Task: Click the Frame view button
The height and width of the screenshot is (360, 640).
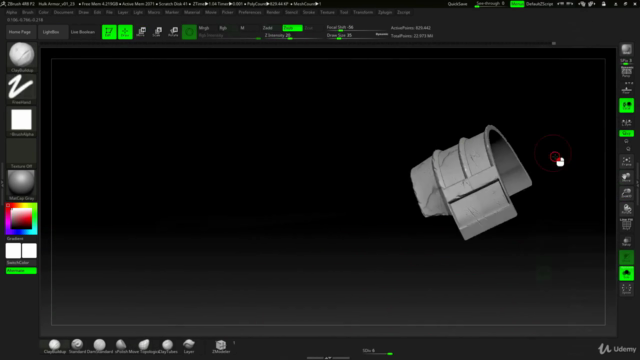Action: (627, 161)
